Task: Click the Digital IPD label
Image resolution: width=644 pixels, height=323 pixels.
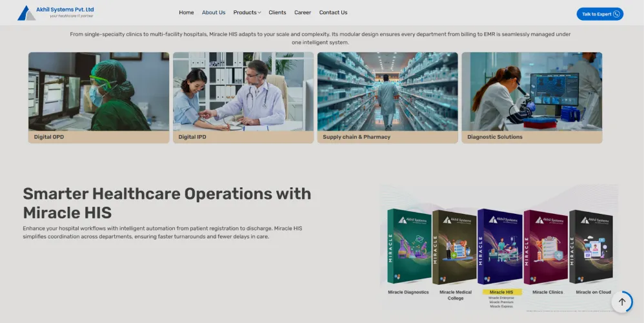Action: [x=192, y=137]
